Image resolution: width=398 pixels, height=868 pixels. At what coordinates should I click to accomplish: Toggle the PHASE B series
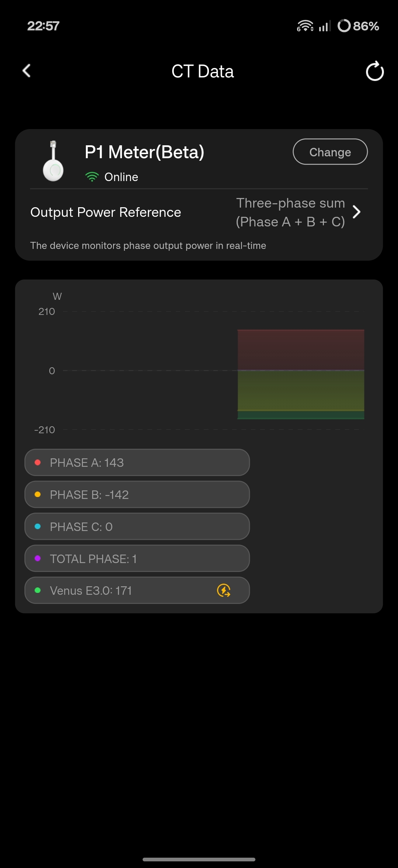tap(137, 494)
